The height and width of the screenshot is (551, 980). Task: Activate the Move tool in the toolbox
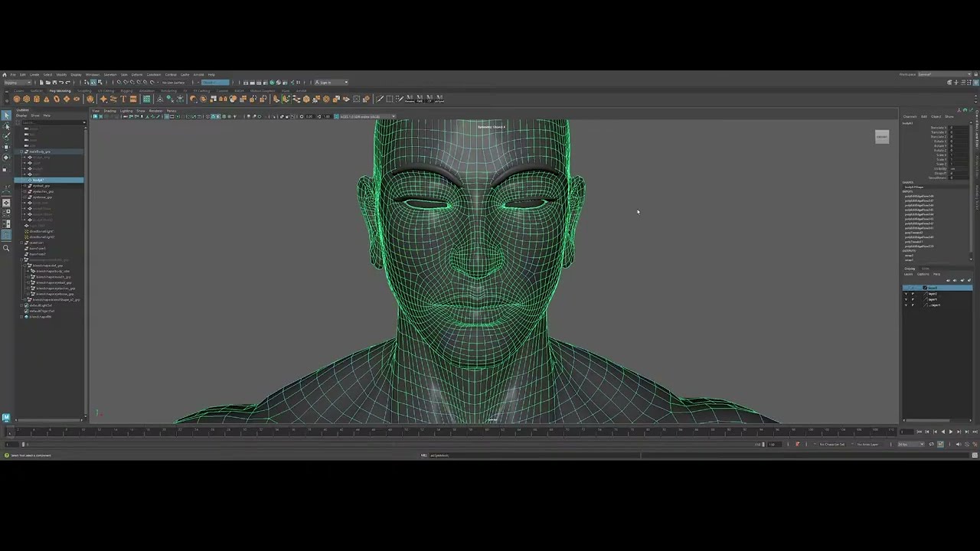6,147
